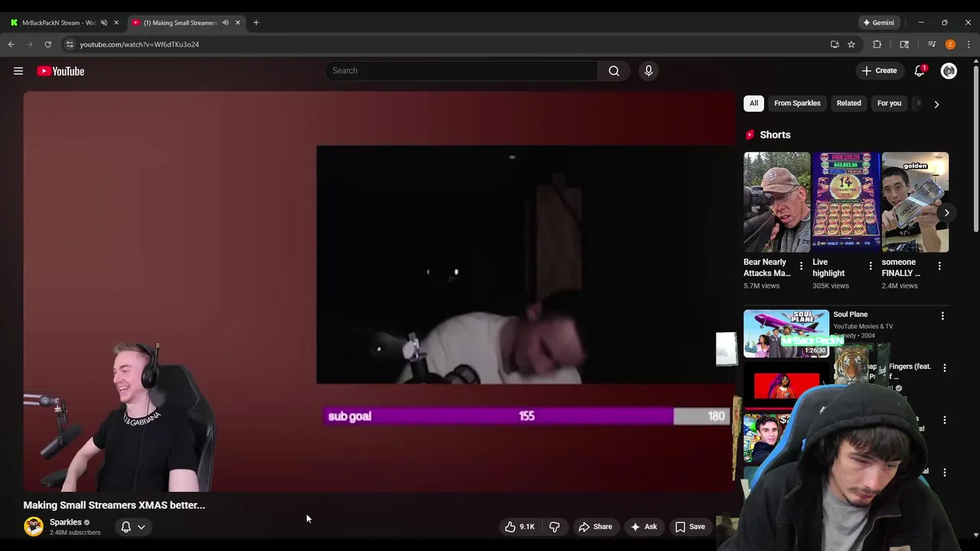
Task: Click the Create button
Action: (x=879, y=70)
